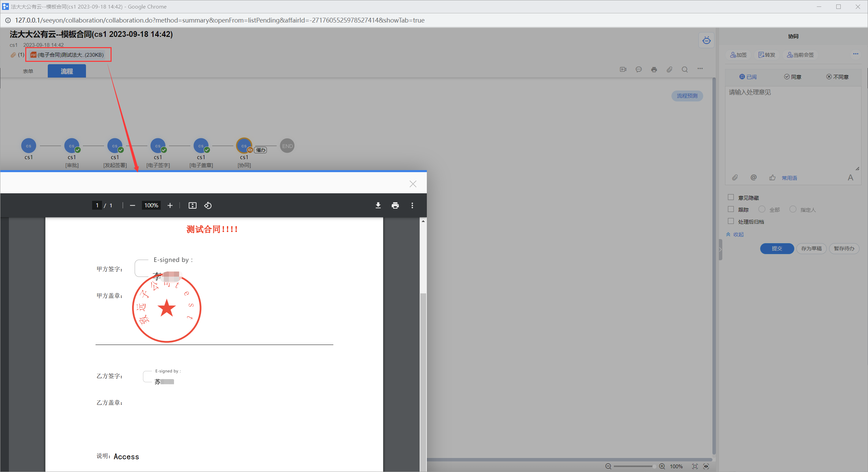This screenshot has width=868, height=472.
Task: Click the zoom slider at bottom of the flowchart
Action: pos(634,466)
